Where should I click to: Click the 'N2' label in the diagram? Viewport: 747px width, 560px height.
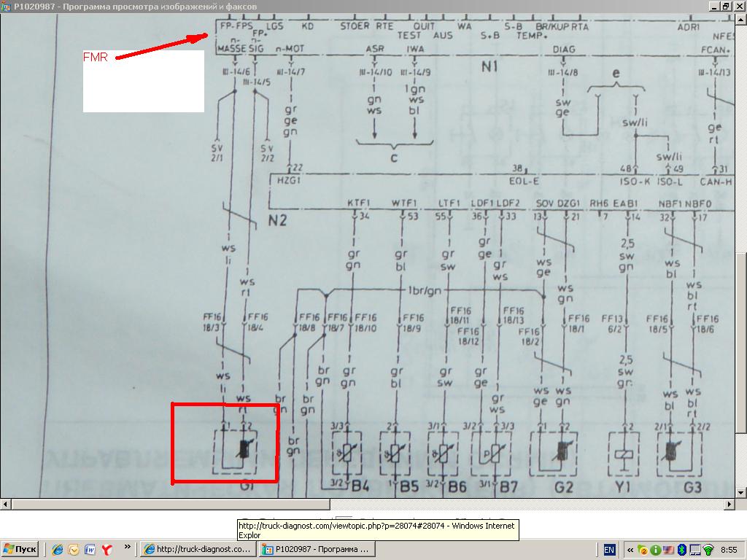click(277, 220)
